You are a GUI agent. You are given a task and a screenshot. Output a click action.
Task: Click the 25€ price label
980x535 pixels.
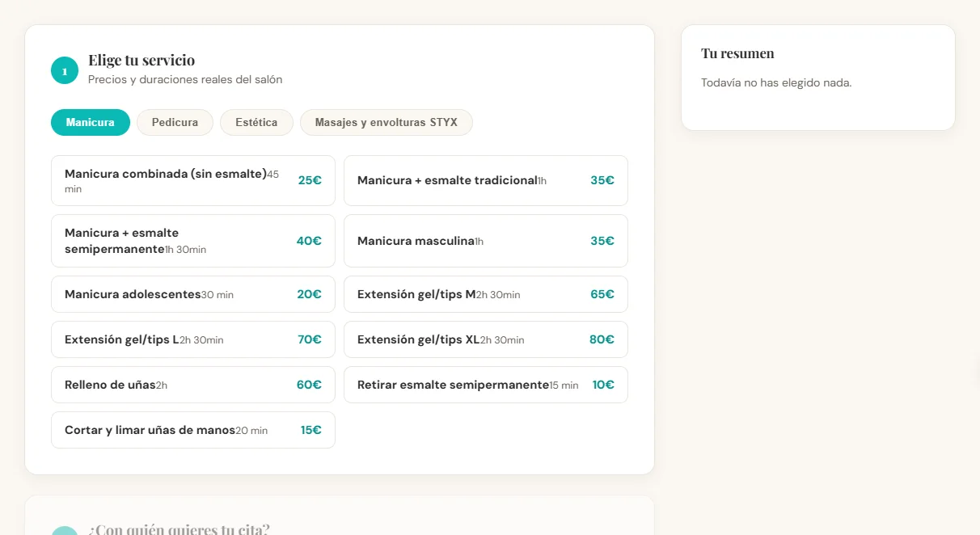[x=310, y=180]
